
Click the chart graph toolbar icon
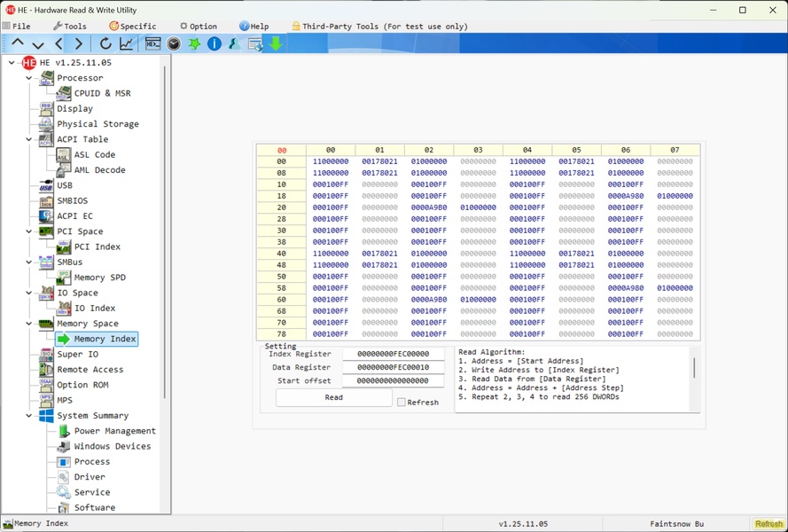pyautogui.click(x=127, y=43)
